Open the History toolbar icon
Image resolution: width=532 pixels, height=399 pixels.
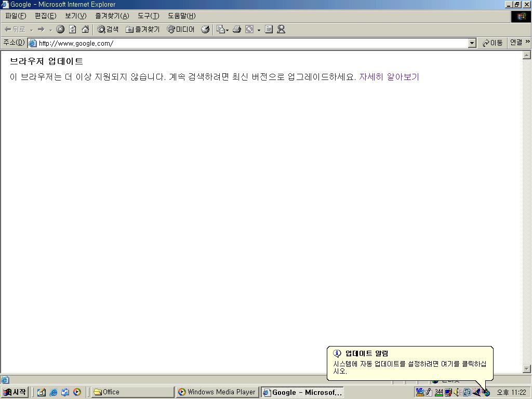tap(205, 30)
